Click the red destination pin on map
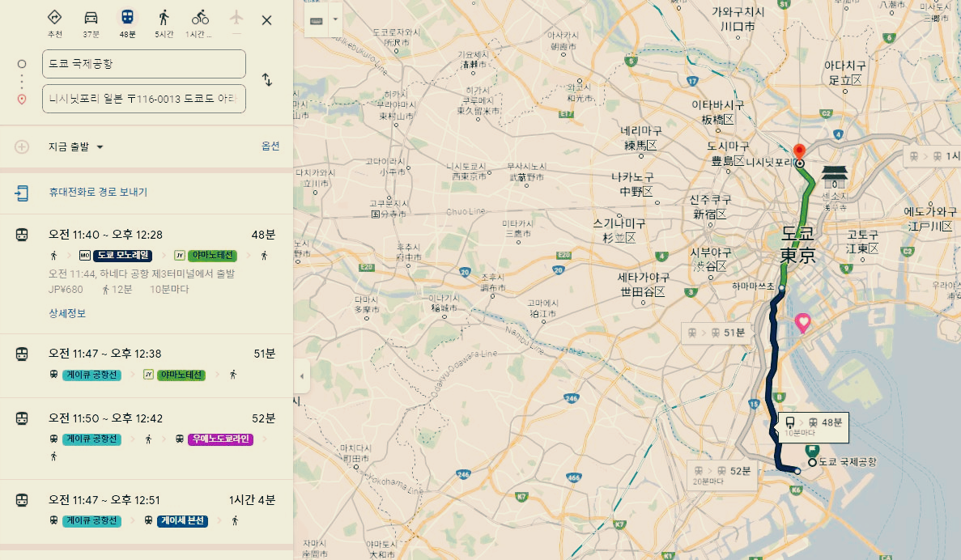The image size is (961, 560). click(799, 151)
